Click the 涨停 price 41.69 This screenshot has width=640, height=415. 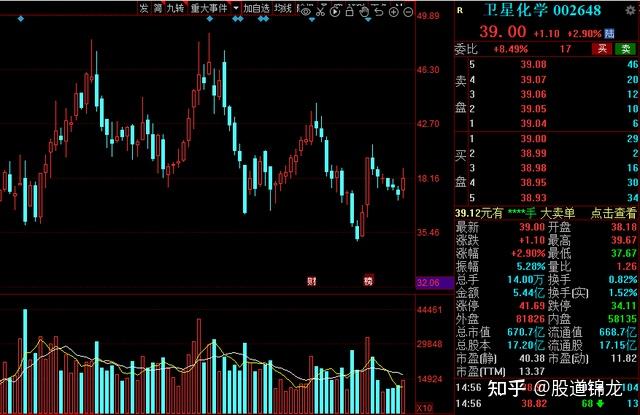click(532, 306)
